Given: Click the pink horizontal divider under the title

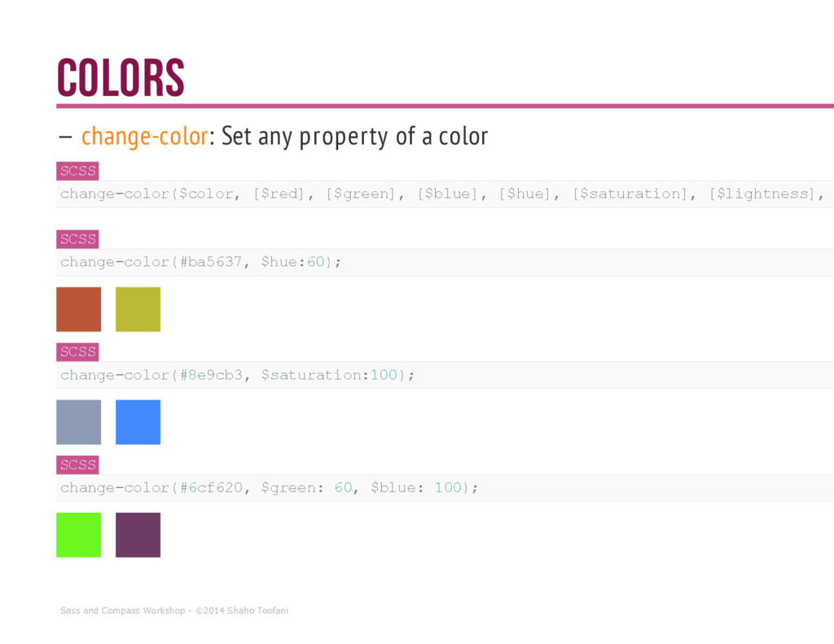Looking at the screenshot, I should point(446,106).
